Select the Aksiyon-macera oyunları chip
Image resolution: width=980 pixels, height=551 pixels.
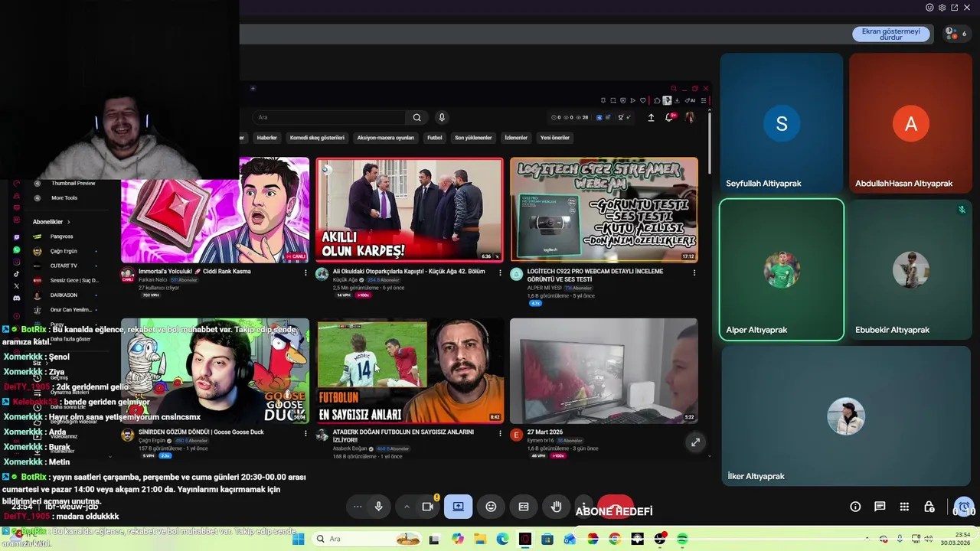point(385,138)
